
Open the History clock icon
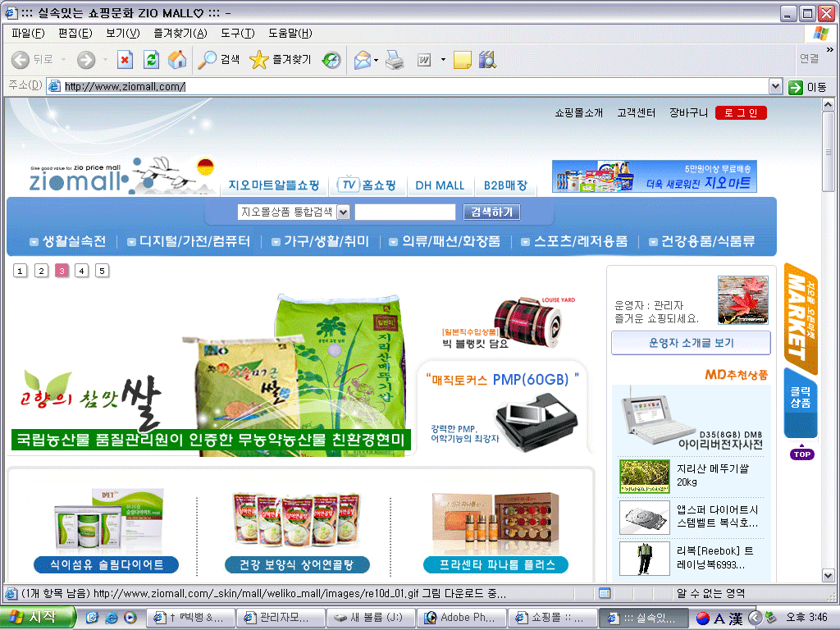click(x=331, y=59)
